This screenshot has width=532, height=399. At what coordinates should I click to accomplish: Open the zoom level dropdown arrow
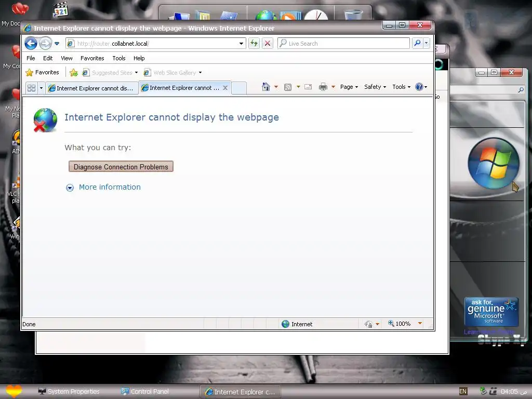420,323
